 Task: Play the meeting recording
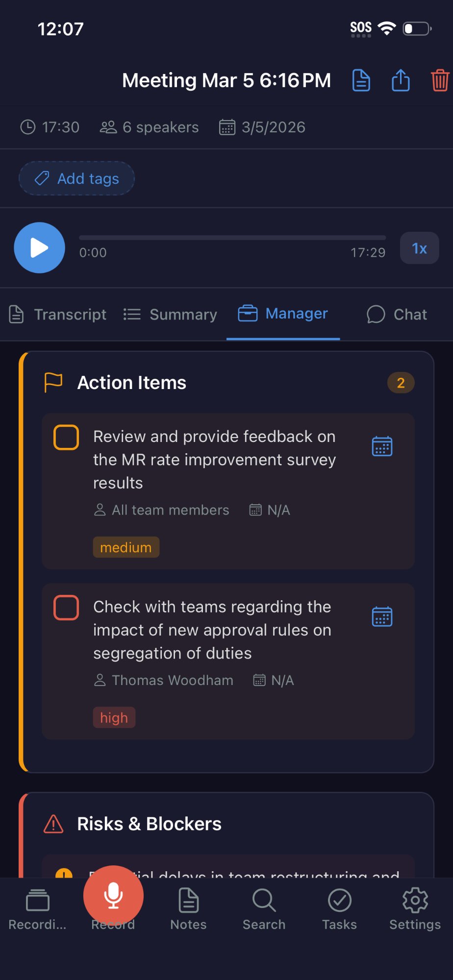click(x=39, y=248)
